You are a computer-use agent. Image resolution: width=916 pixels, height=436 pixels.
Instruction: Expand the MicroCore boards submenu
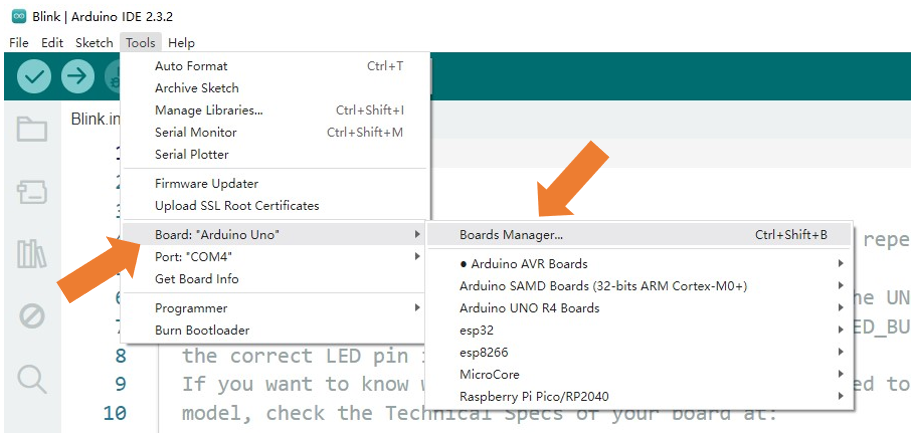tap(640, 375)
